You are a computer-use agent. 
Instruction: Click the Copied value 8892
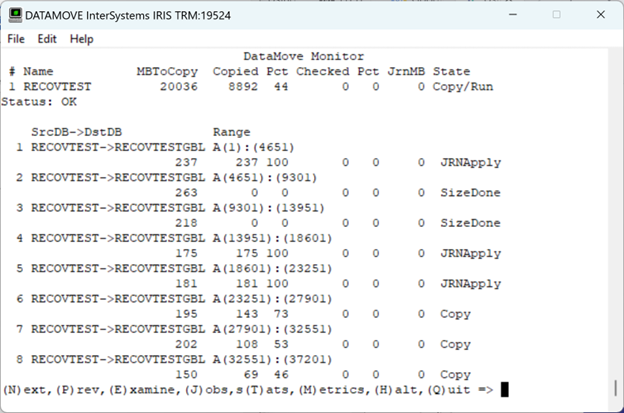pos(243,86)
